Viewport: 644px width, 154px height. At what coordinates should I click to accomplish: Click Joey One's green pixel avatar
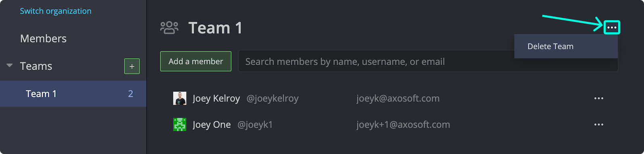coord(180,124)
